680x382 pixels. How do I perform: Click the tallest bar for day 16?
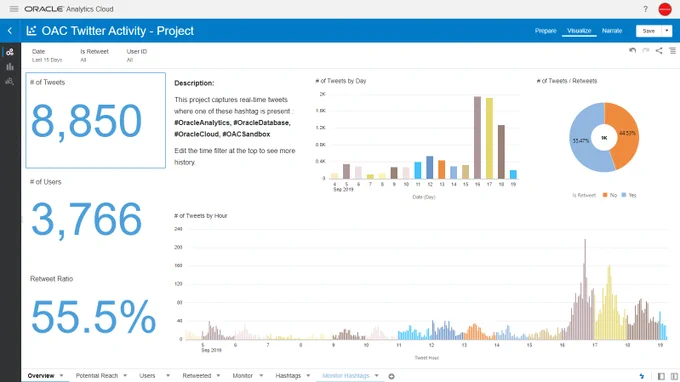[477, 137]
